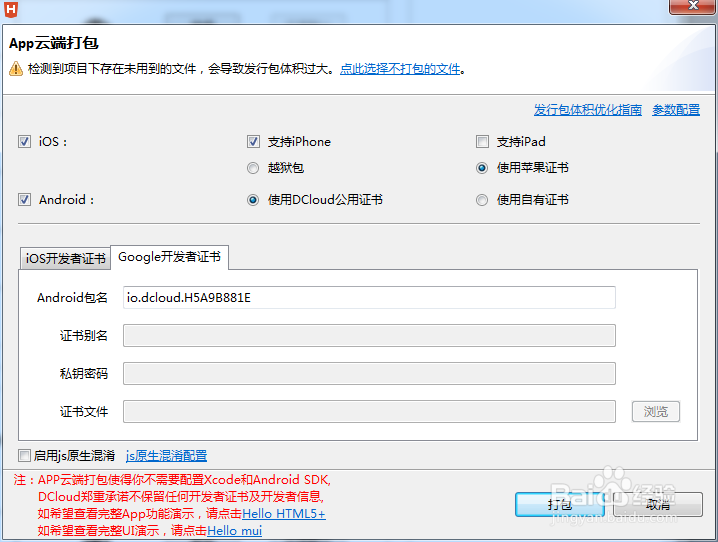Select 使用苹果证书 radio button

482,168
